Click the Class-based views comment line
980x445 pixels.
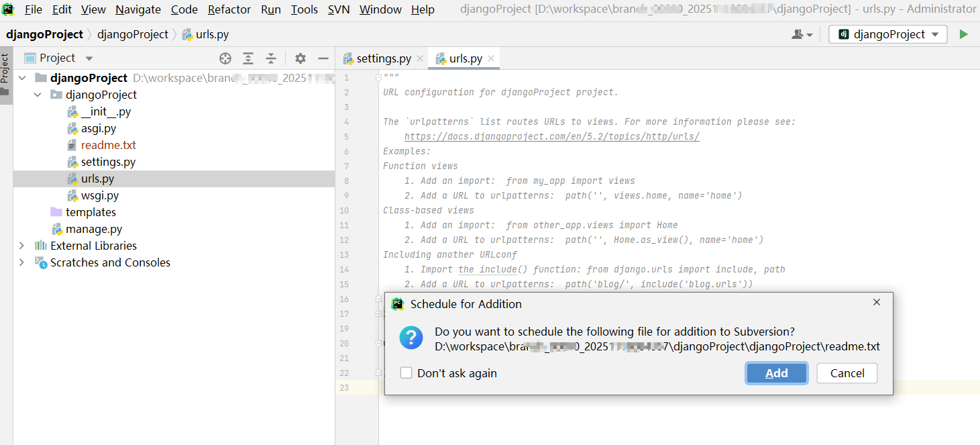tap(429, 210)
